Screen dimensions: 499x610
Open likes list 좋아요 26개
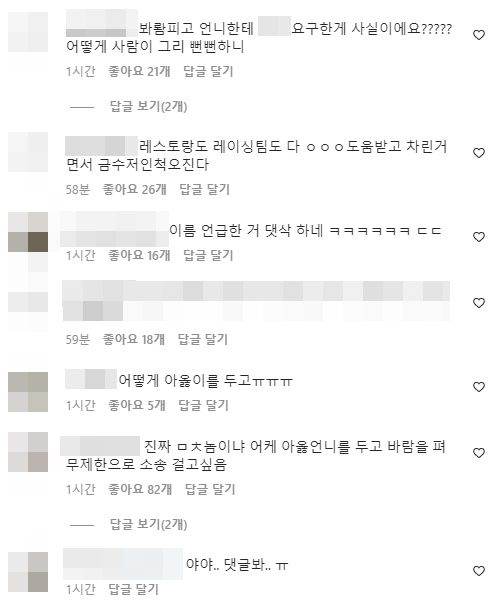135,189
